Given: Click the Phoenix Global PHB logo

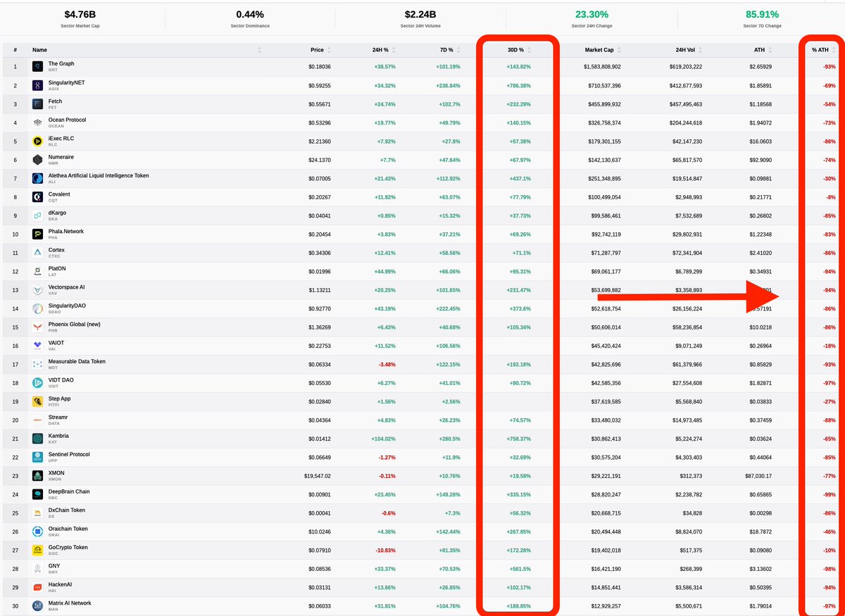Looking at the screenshot, I should point(37,327).
